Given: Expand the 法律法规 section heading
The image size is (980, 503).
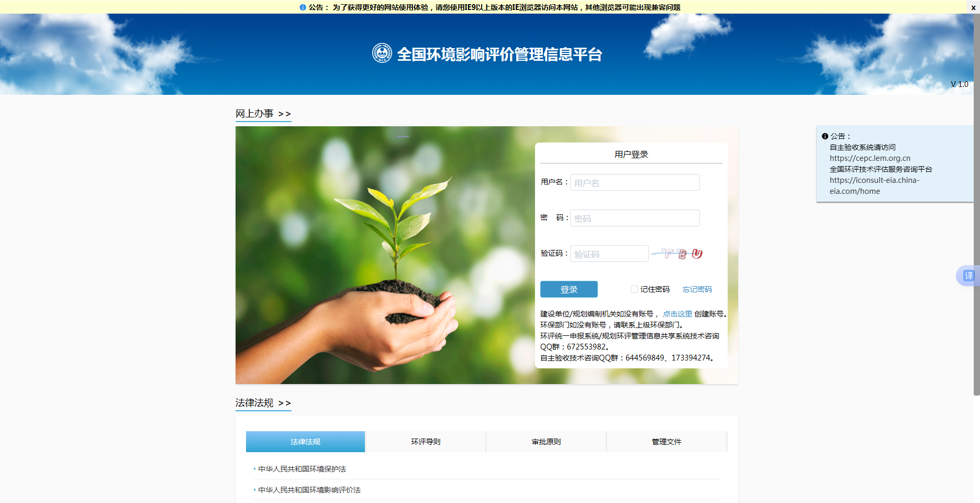Looking at the screenshot, I should [263, 403].
